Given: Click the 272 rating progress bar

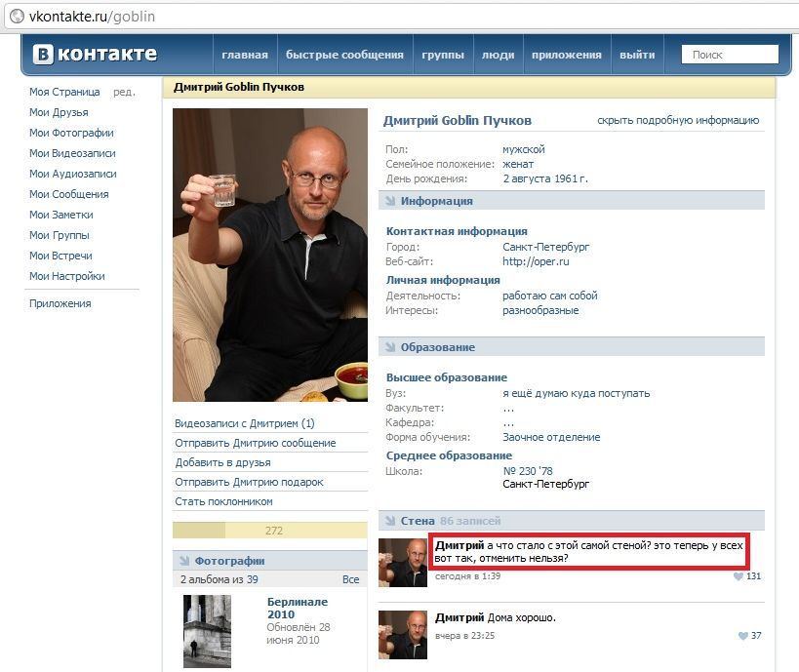Looking at the screenshot, I should click(x=269, y=531).
